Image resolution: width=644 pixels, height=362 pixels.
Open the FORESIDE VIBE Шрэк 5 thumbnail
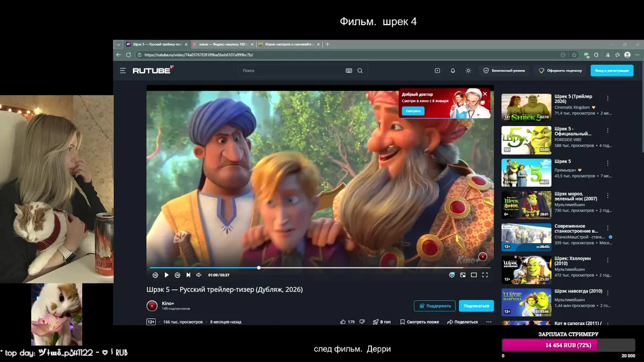526,140
